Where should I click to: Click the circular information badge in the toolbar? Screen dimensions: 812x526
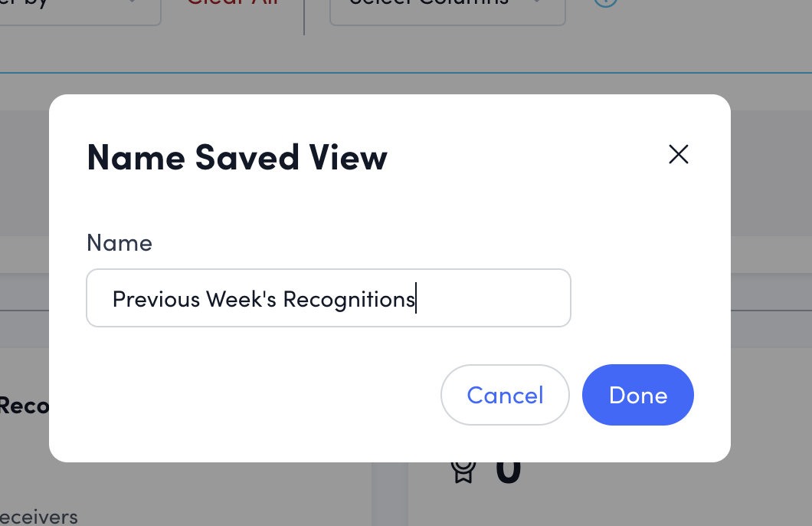604,2
